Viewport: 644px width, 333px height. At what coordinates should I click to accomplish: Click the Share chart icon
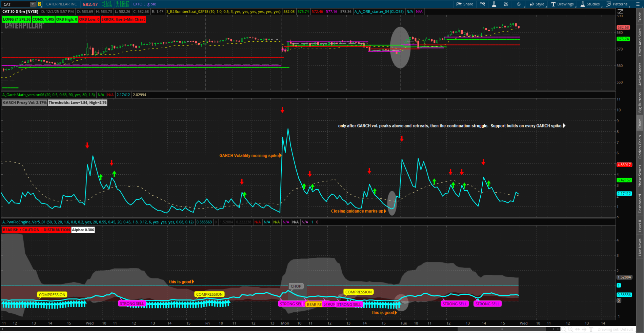(x=465, y=4)
